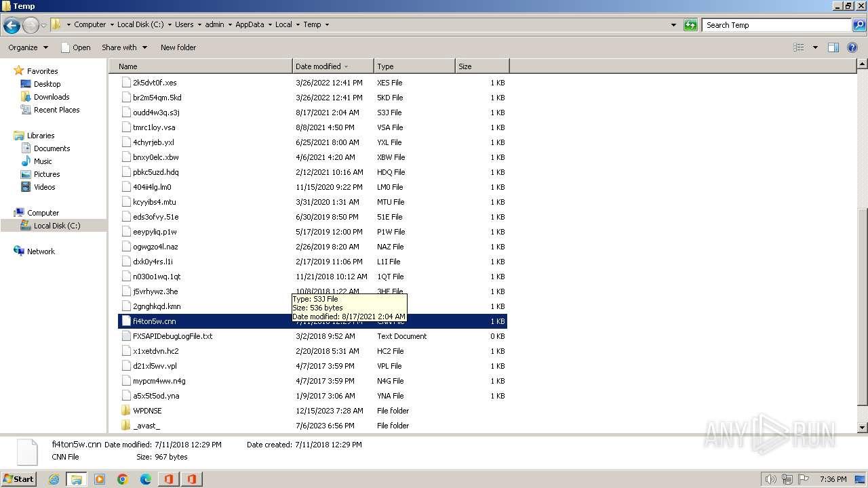The image size is (868, 488).
Task: Open the Music library
Action: (x=43, y=161)
